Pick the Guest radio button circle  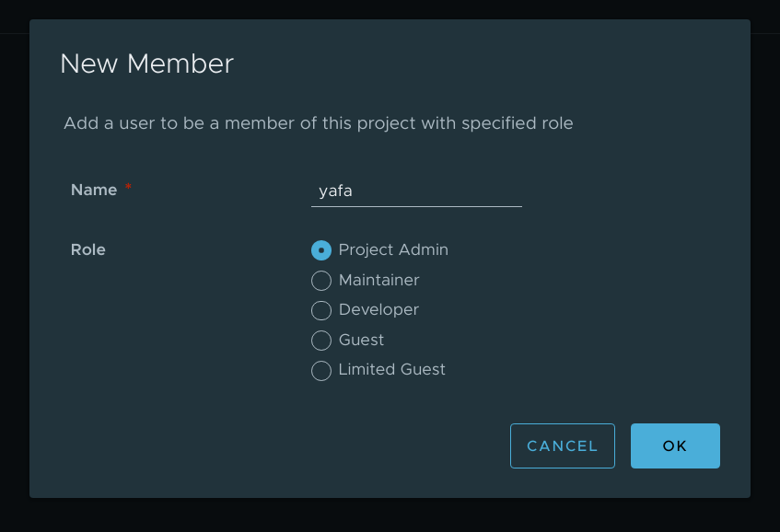(x=321, y=341)
